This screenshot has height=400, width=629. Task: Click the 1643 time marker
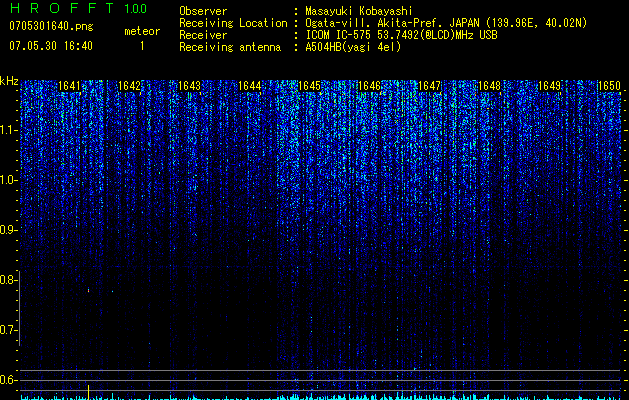point(189,86)
